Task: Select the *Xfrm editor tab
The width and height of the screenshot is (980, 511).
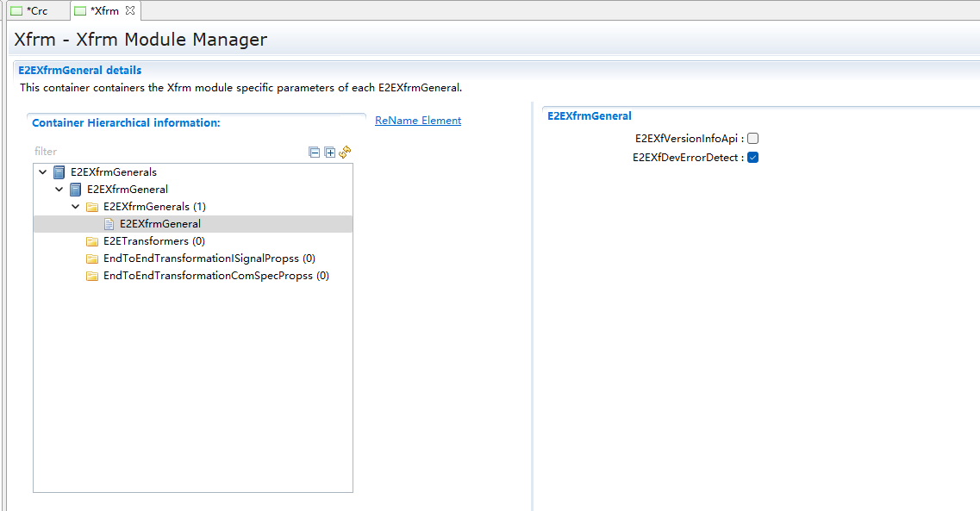Action: (103, 11)
